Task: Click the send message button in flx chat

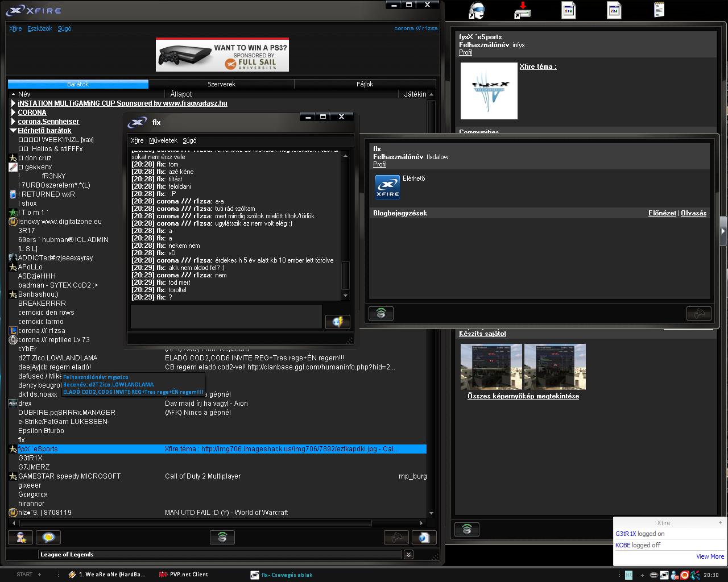Action: point(337,322)
